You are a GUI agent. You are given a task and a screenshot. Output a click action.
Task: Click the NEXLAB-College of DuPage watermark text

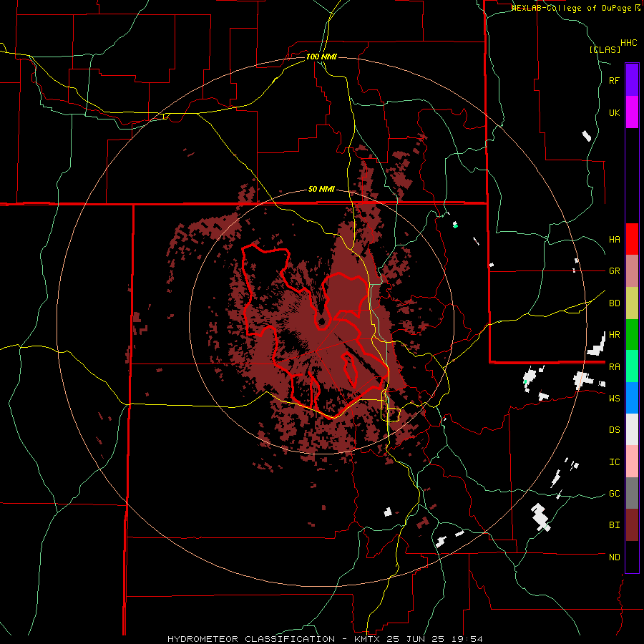[573, 8]
